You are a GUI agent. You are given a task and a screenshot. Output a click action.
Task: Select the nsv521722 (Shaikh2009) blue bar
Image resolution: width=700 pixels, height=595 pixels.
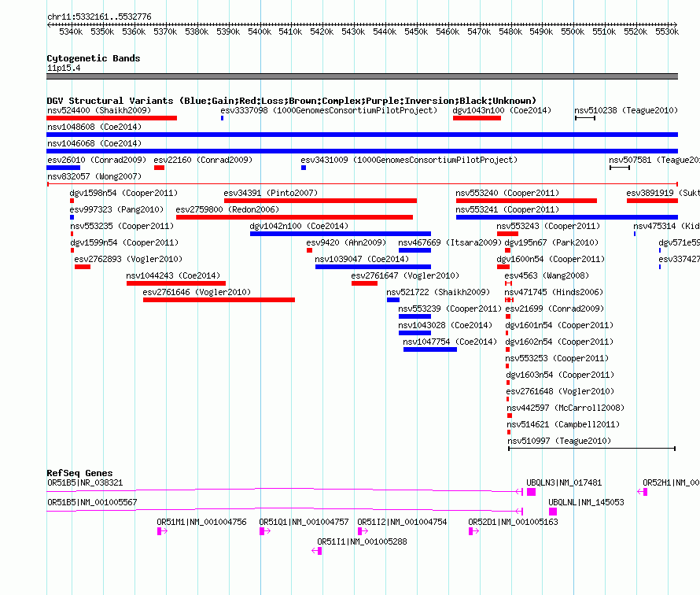point(392,300)
